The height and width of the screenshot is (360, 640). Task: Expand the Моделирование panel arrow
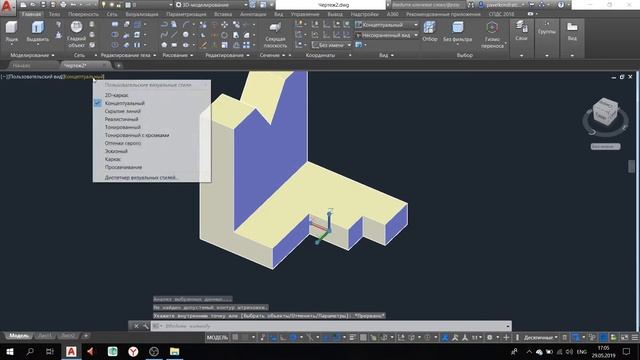(53, 55)
